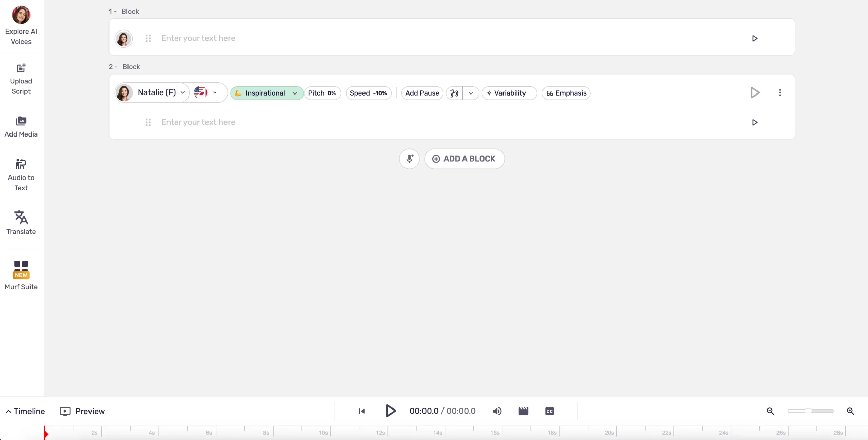
Task: Click the microphone record voice icon
Action: click(x=410, y=159)
